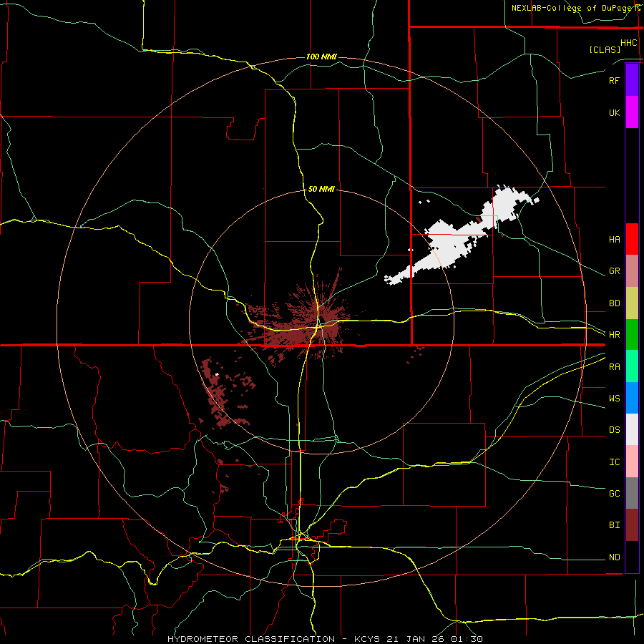
Task: Click the DS legend label
Action: pos(614,430)
